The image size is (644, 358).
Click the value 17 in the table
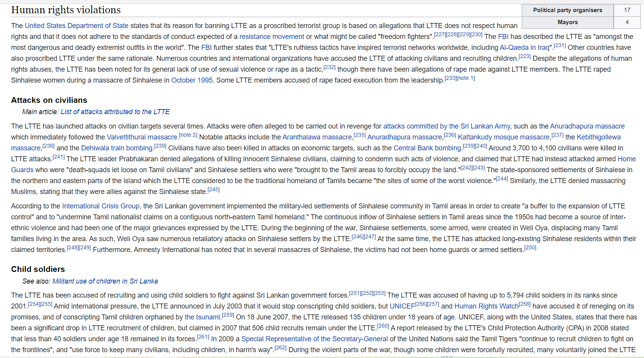pos(627,10)
